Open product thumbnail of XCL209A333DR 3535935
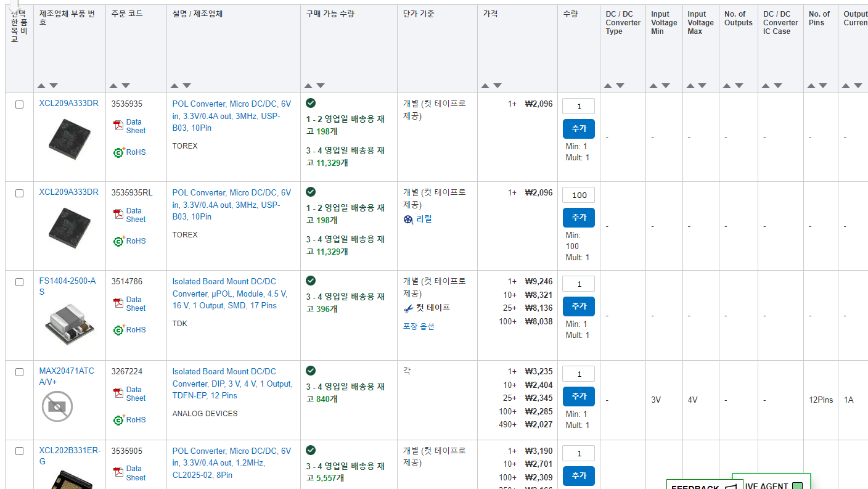The height and width of the screenshot is (489, 868). [69, 139]
